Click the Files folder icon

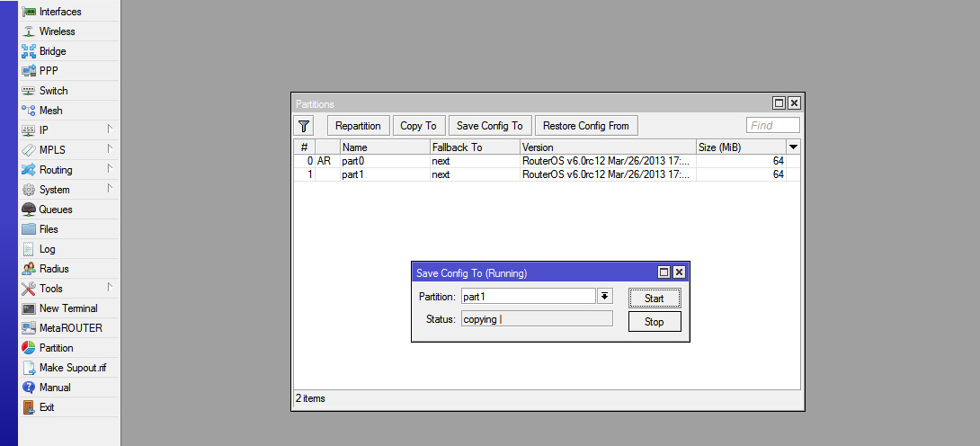pos(29,229)
